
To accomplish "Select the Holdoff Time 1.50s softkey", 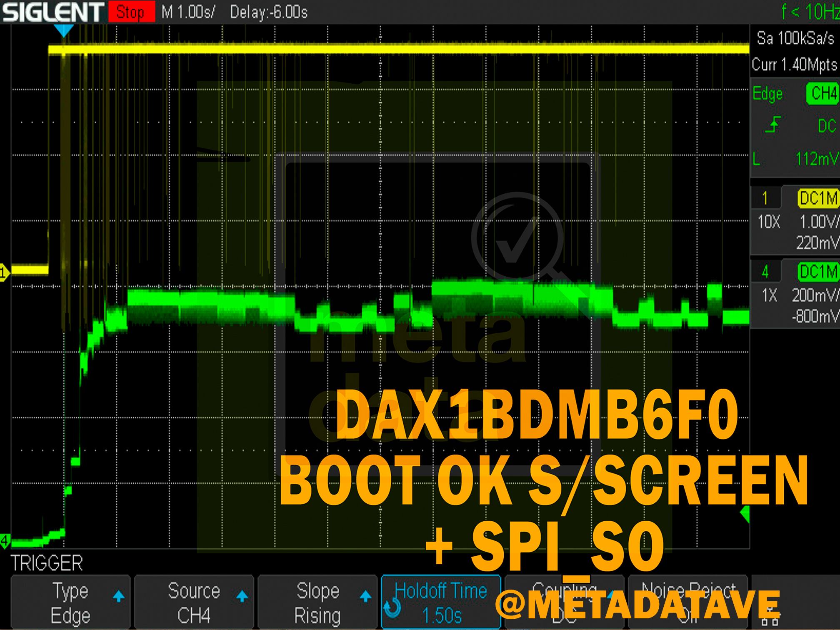I will click(x=441, y=602).
